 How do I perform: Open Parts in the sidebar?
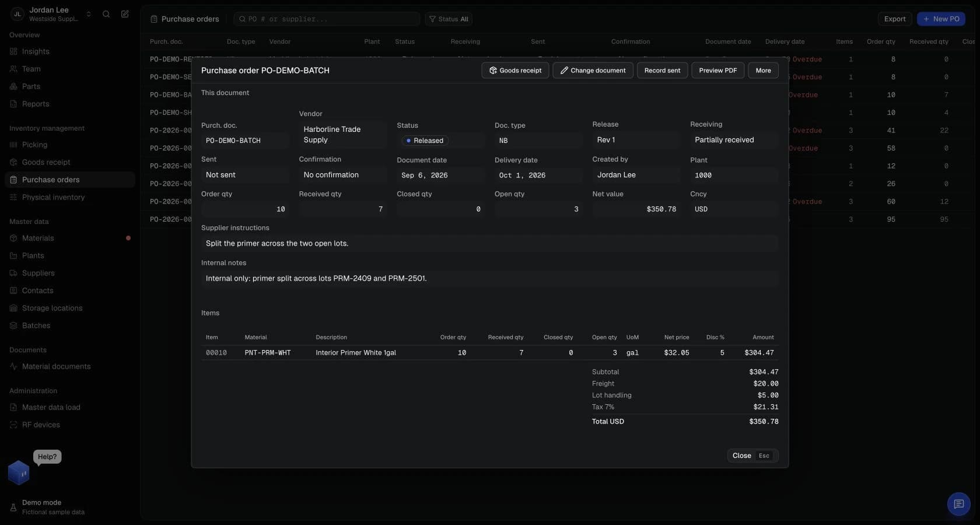(x=70, y=86)
